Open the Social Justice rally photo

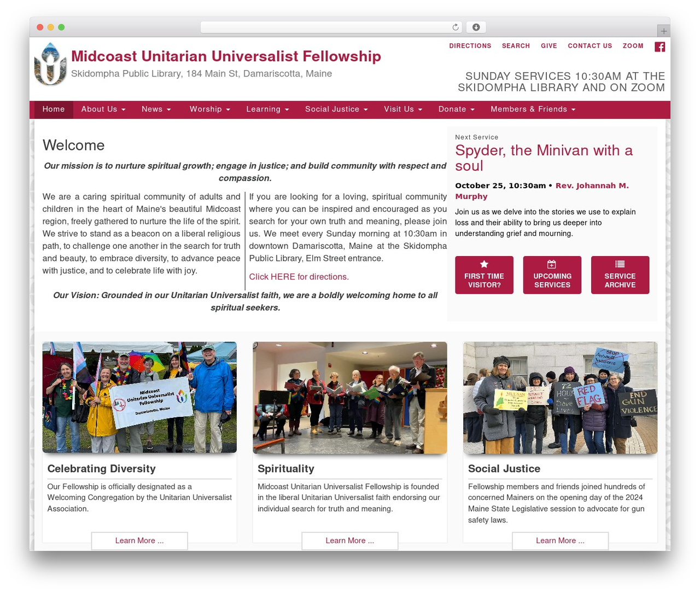560,398
